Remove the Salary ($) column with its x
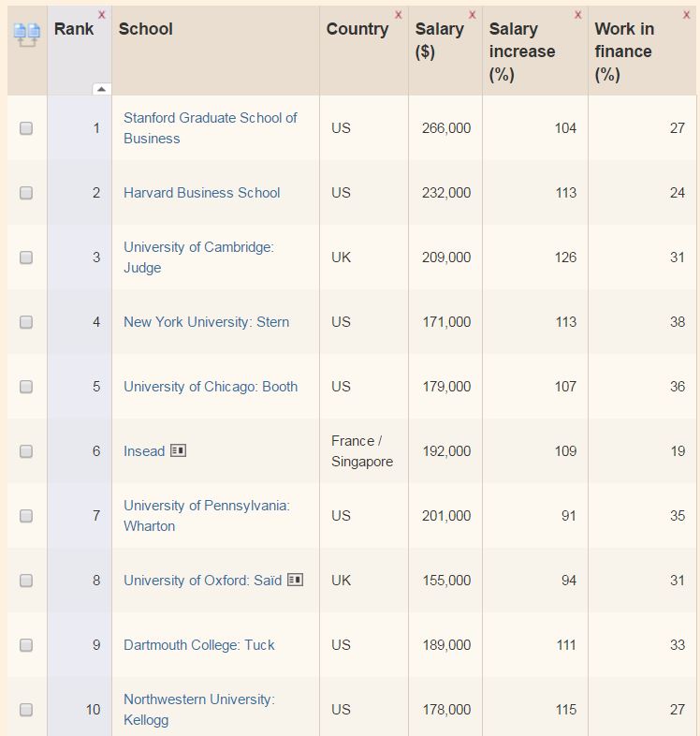This screenshot has height=736, width=700. pos(472,15)
